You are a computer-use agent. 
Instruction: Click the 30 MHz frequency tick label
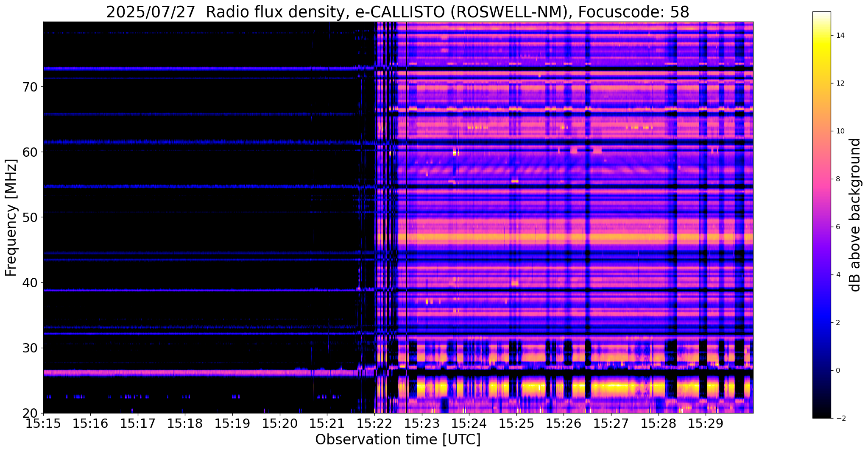click(30, 348)
